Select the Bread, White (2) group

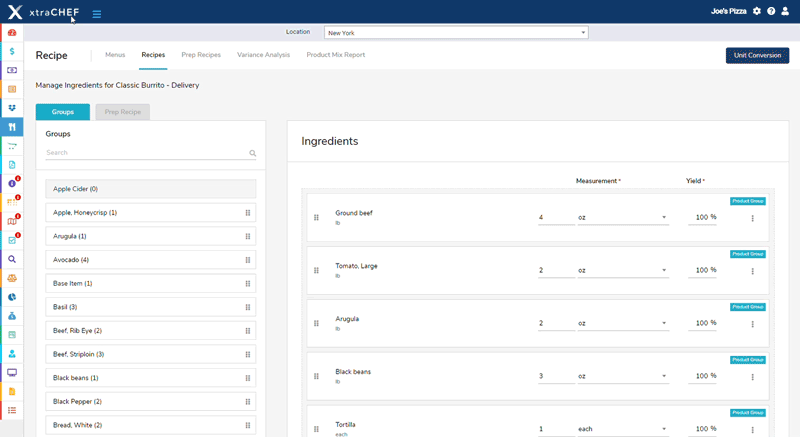coord(151,425)
